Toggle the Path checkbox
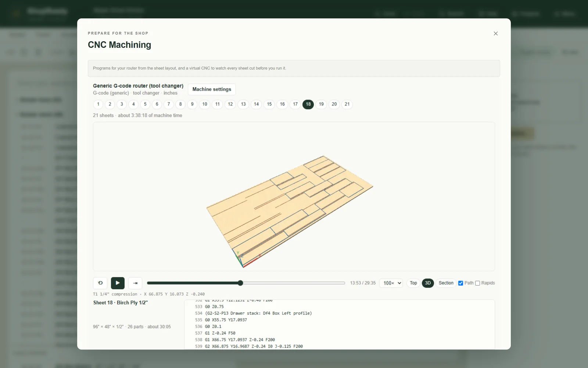 [x=460, y=283]
